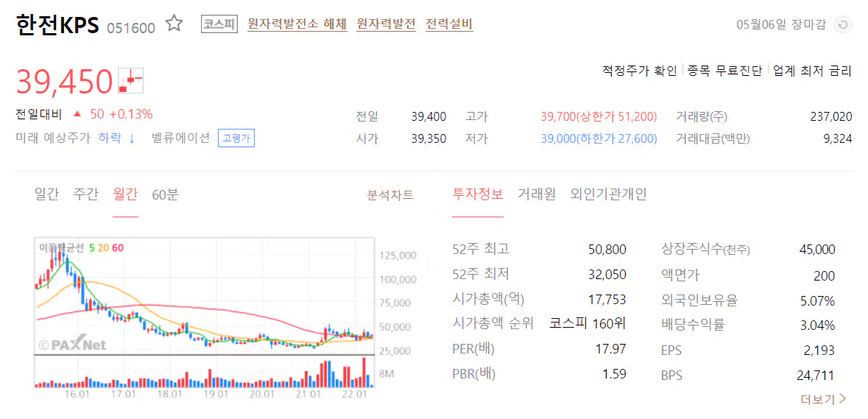Open the 외인기관개인 tab
The width and height of the screenshot is (868, 419).
tap(608, 194)
